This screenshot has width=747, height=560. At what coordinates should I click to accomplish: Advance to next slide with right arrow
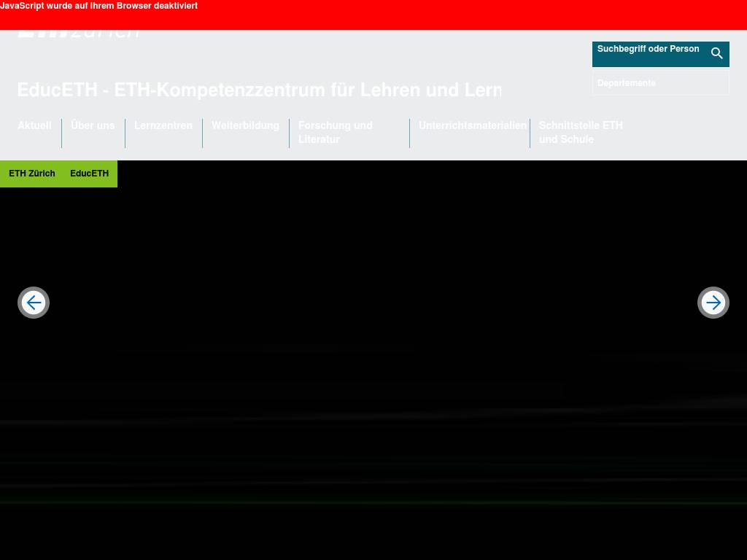point(713,303)
